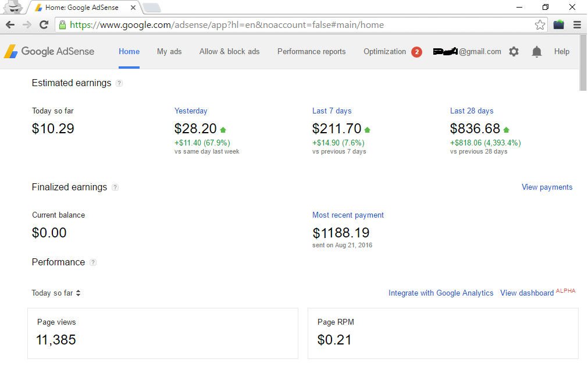Click the AdSense favicon on the tab
The height and width of the screenshot is (373, 588).
pyautogui.click(x=38, y=8)
